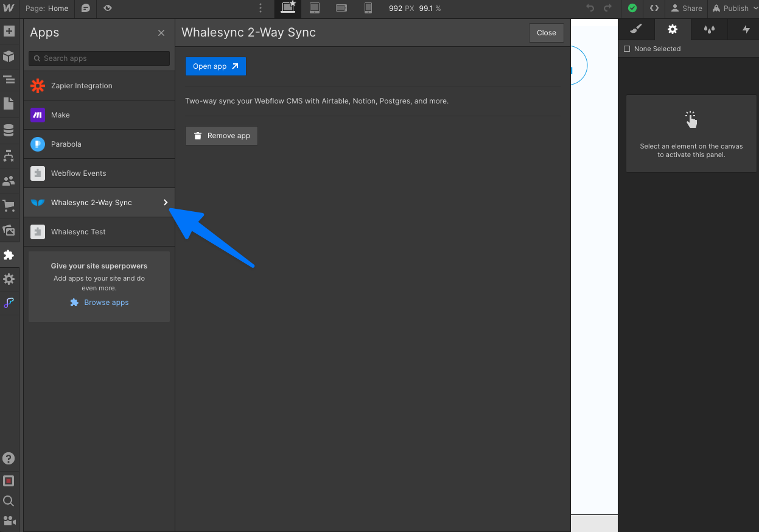
Task: Focus the Search apps field
Action: pos(99,58)
